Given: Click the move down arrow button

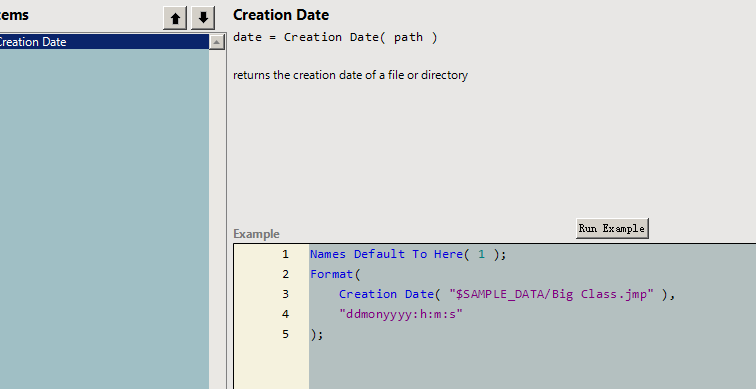Looking at the screenshot, I should coord(203,18).
